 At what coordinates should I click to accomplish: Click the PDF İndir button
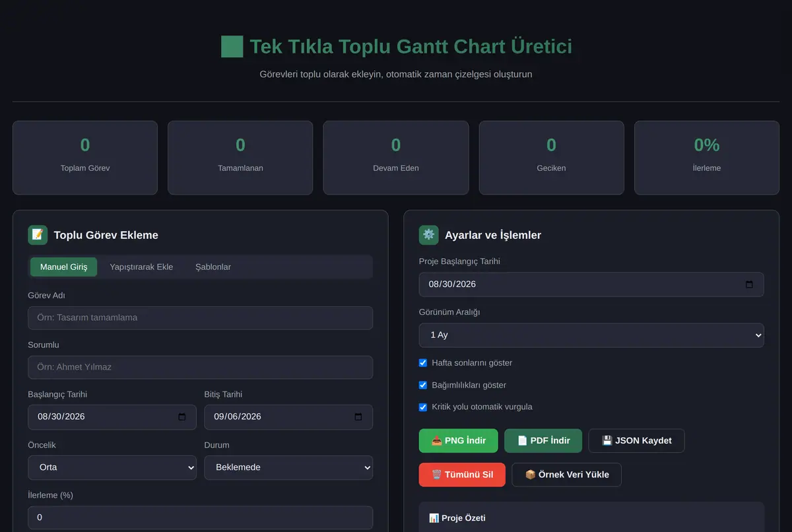coord(543,441)
